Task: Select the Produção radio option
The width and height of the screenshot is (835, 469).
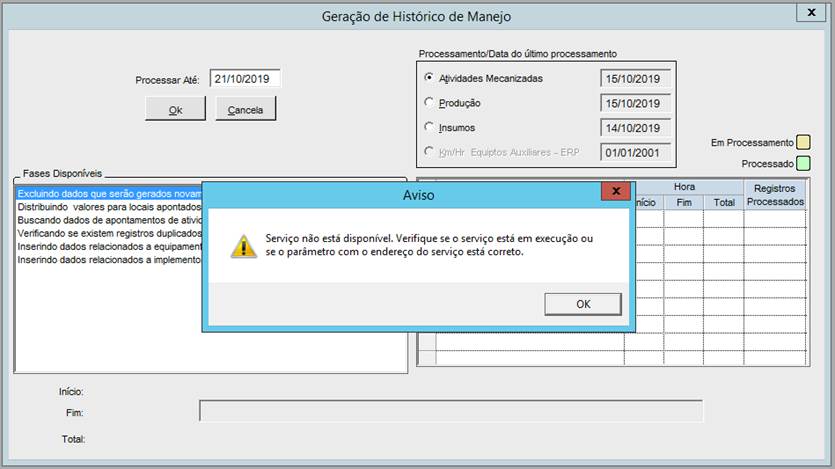Action: click(429, 102)
